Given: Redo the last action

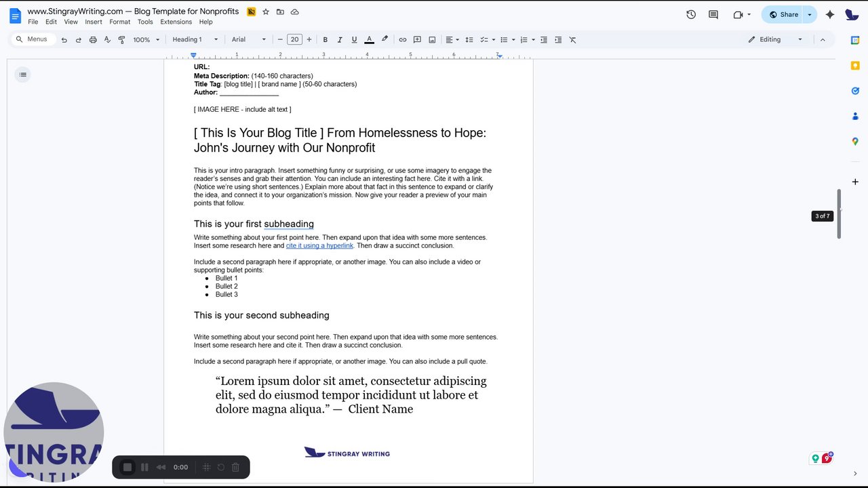Looking at the screenshot, I should pyautogui.click(x=79, y=40).
